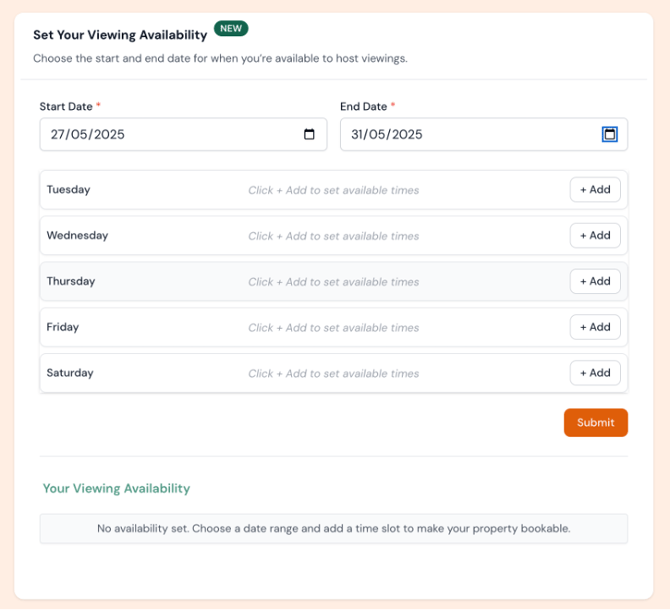
Task: Select the Tuesday row label
Action: pyautogui.click(x=68, y=190)
